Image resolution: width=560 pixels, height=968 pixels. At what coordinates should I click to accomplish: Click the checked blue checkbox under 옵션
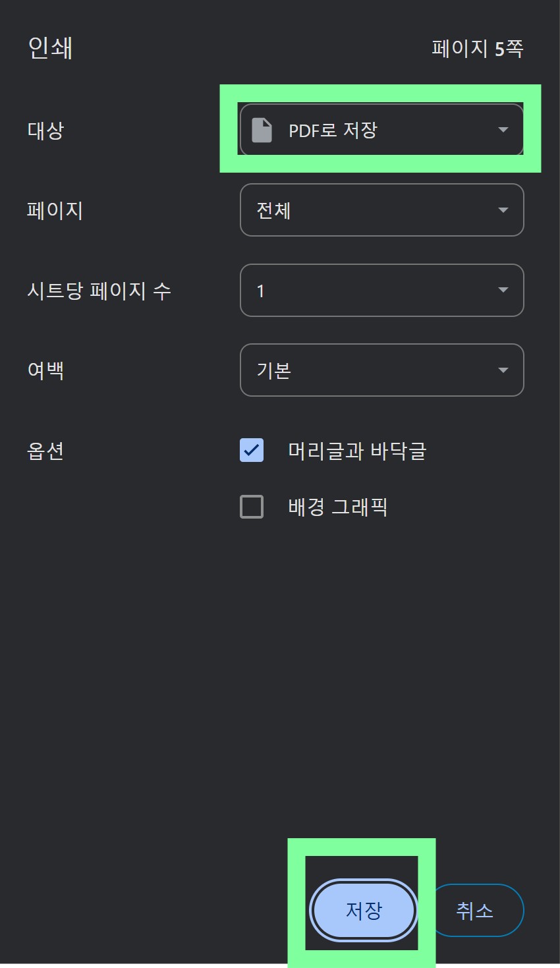pyautogui.click(x=251, y=450)
